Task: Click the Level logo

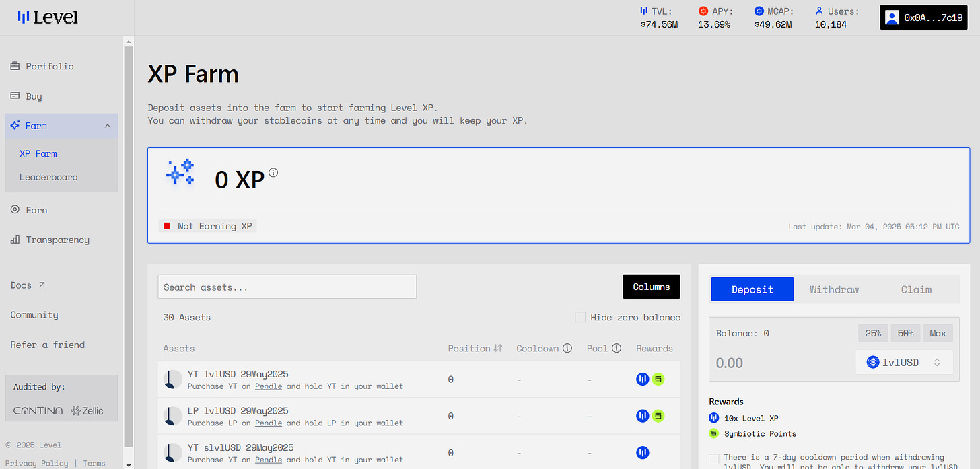Action: (48, 17)
